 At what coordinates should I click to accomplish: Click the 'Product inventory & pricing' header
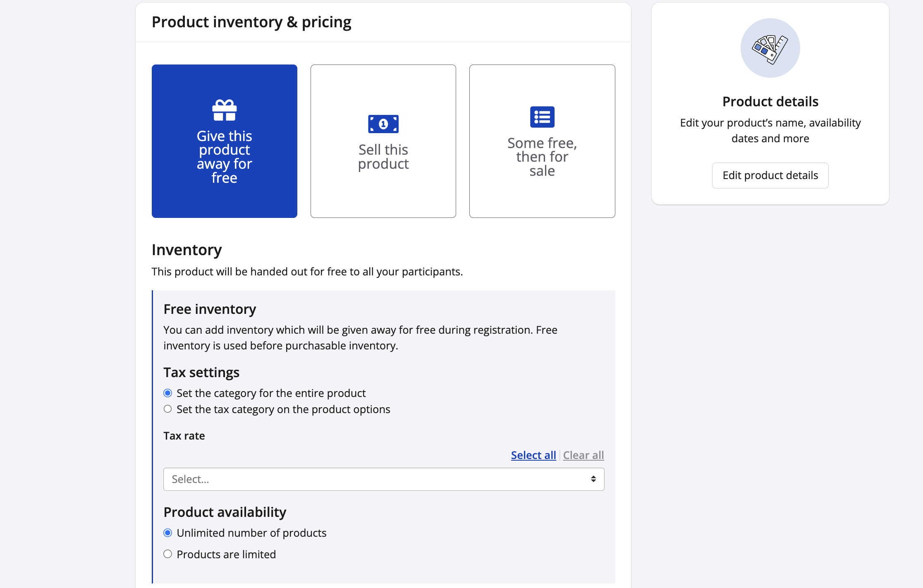251,22
